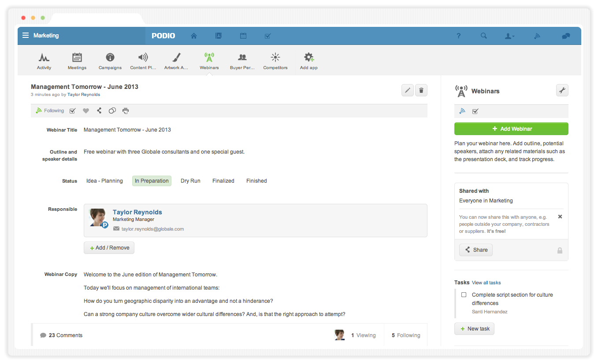The width and height of the screenshot is (598, 364).
Task: Toggle the Following status on this item
Action: [x=50, y=111]
